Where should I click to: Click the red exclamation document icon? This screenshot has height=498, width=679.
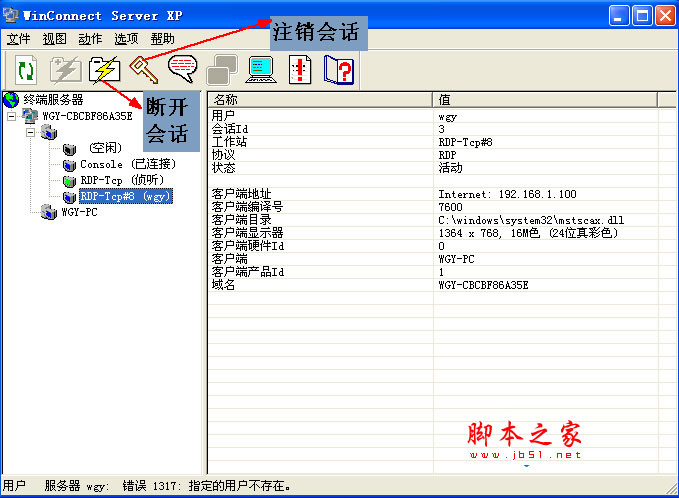tap(300, 70)
